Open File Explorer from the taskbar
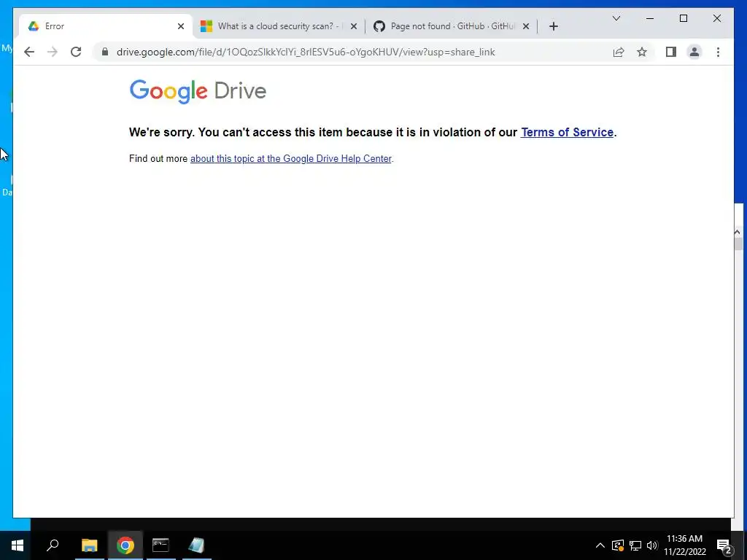The height and width of the screenshot is (560, 747). (x=89, y=545)
